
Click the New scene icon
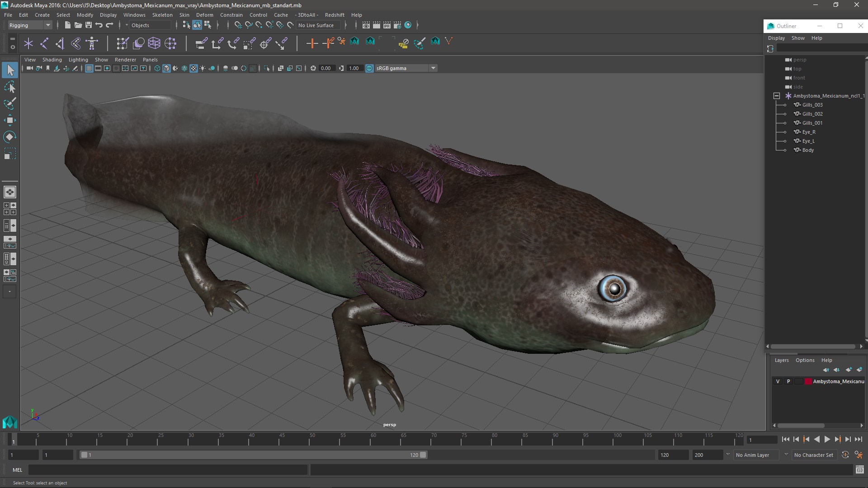(x=67, y=25)
